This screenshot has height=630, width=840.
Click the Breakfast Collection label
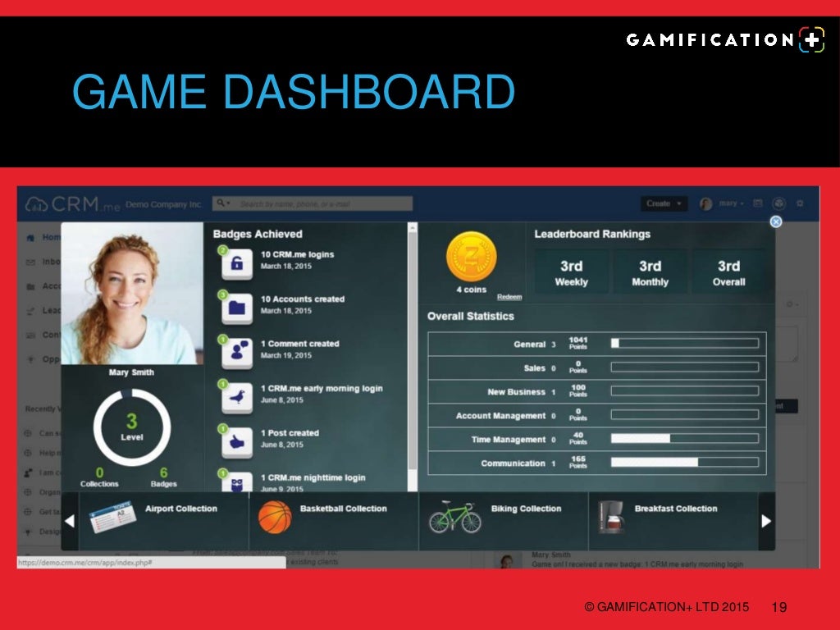click(x=676, y=509)
